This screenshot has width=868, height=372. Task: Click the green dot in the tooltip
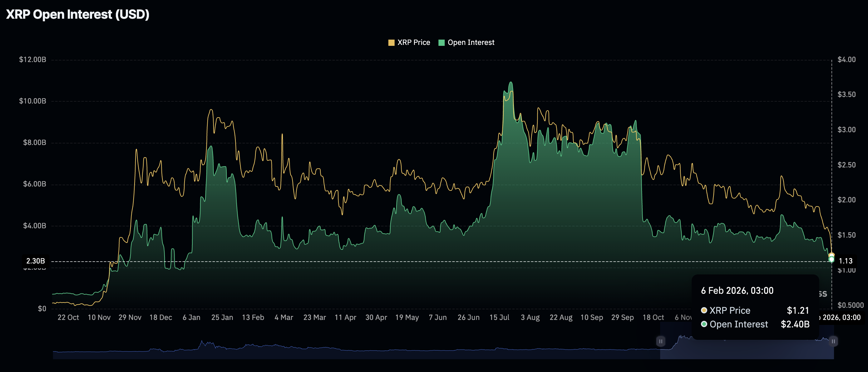click(x=704, y=324)
